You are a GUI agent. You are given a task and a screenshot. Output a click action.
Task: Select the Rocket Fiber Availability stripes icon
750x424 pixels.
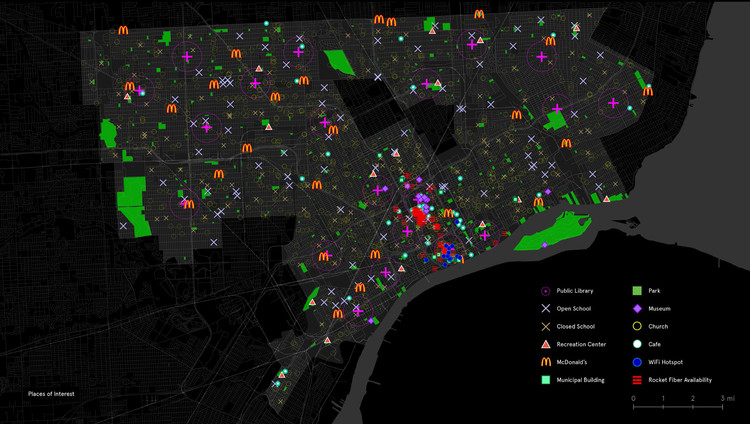click(639, 380)
